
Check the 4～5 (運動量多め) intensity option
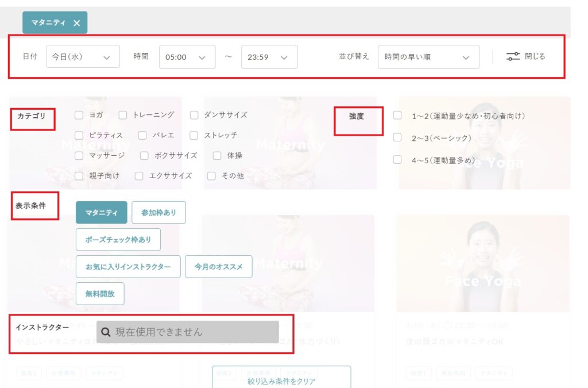point(397,160)
